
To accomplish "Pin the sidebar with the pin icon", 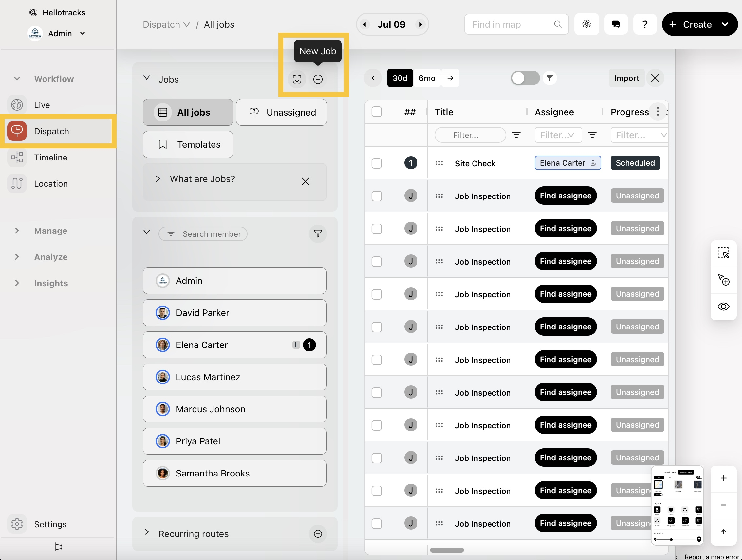I will point(57,547).
